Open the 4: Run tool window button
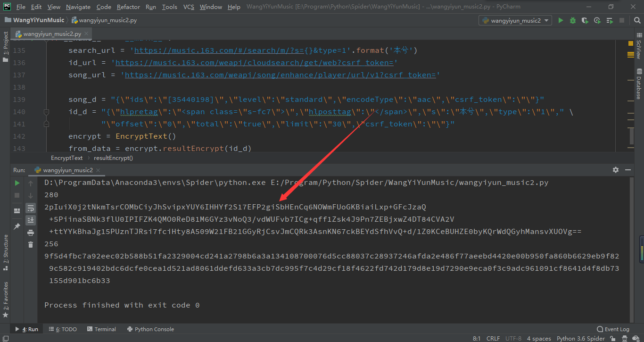 point(27,329)
